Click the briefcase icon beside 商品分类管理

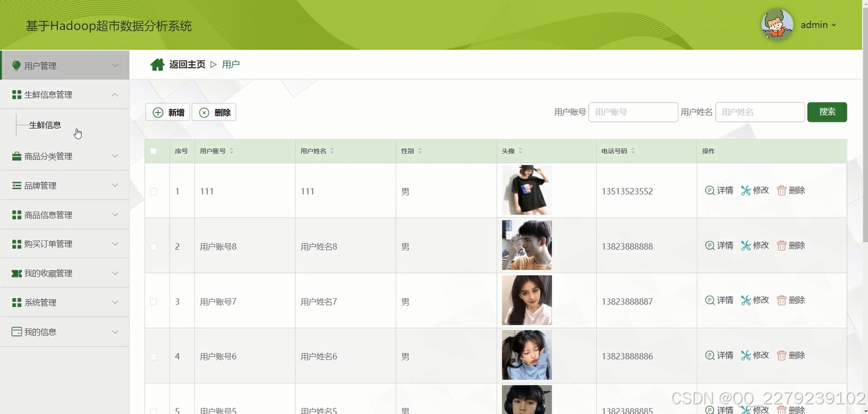pyautogui.click(x=16, y=156)
